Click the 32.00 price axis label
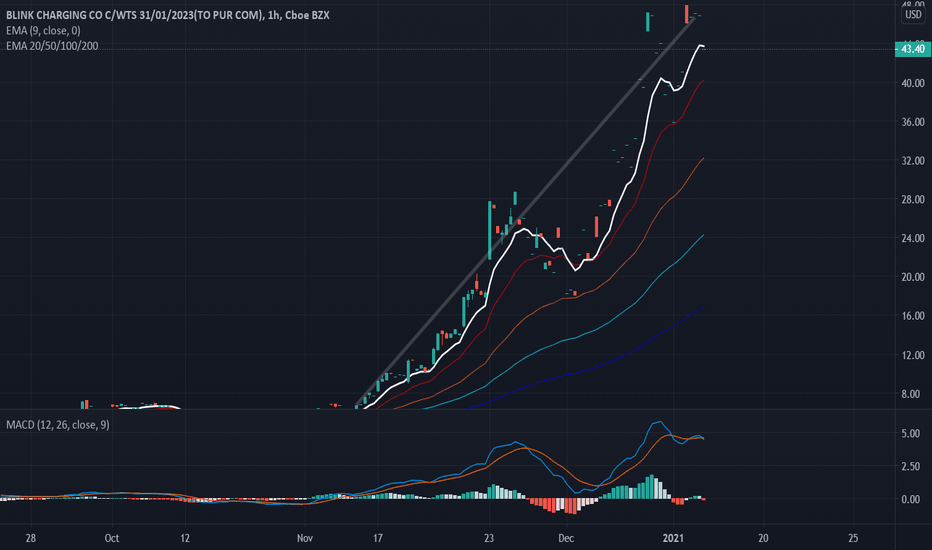Viewport: 932px width, 550px height. 913,161
